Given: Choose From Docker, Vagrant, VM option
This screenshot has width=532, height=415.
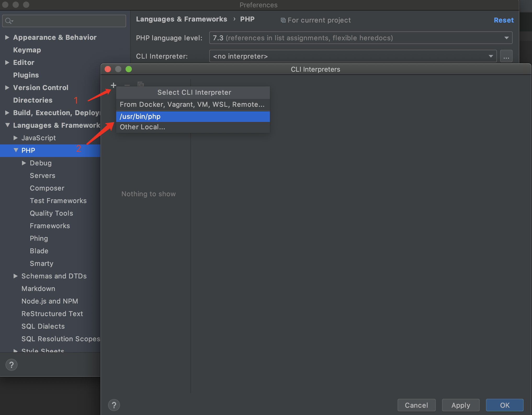Looking at the screenshot, I should [x=192, y=104].
